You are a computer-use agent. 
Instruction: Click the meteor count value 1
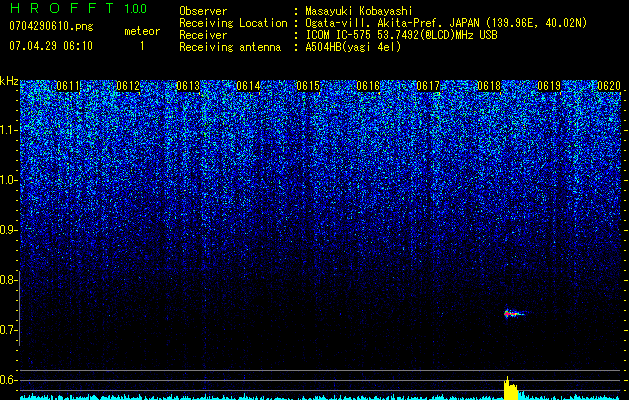142,46
